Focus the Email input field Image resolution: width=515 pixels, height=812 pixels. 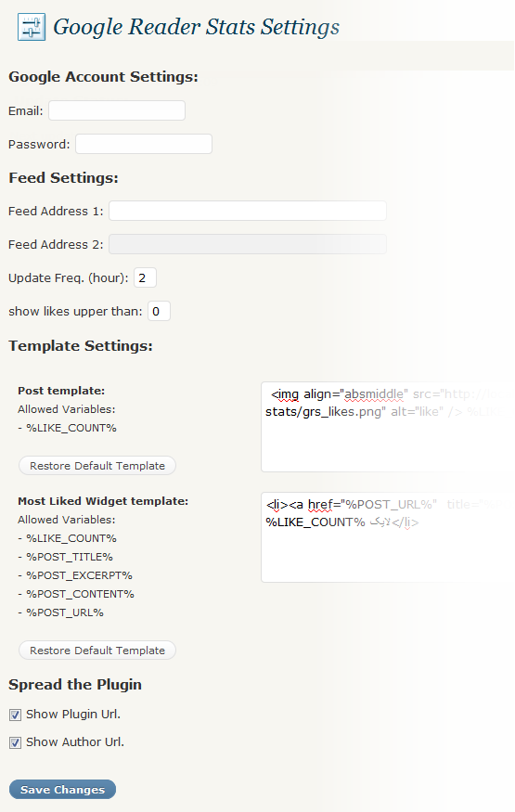[117, 110]
